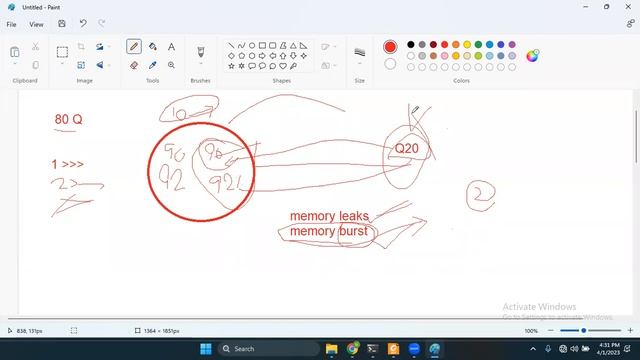Select the Text tool

point(171,47)
